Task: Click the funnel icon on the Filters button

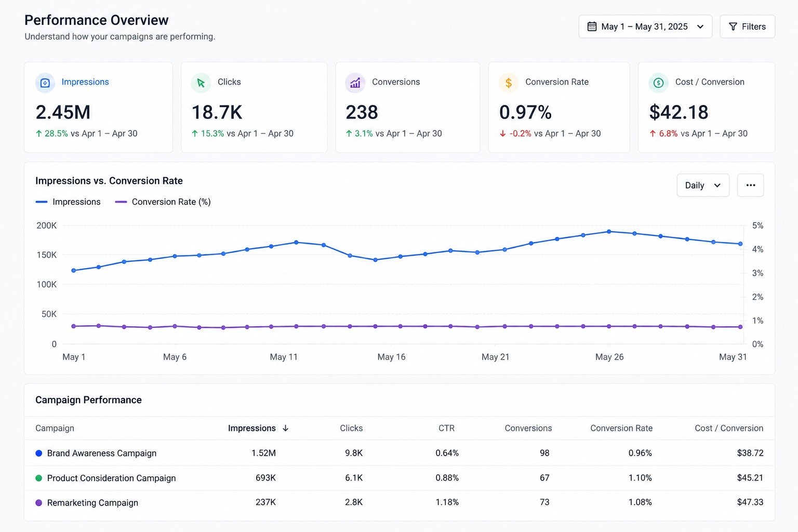Action: point(733,26)
